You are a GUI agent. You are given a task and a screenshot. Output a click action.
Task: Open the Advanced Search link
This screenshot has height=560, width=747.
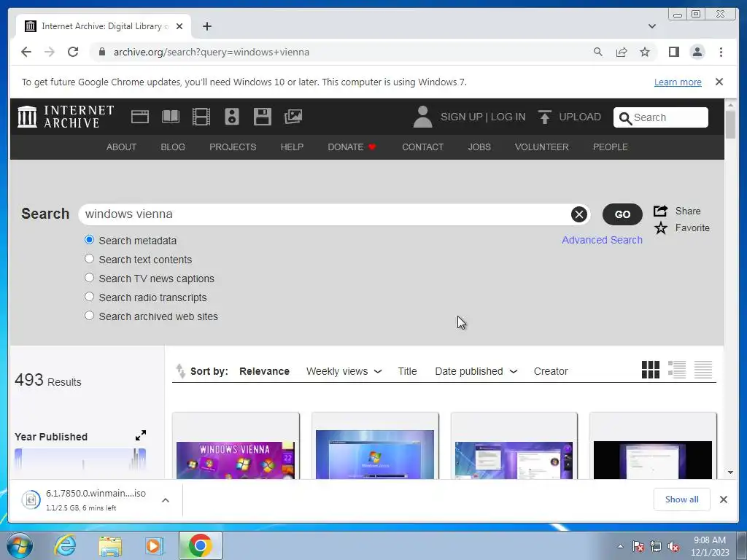pos(602,240)
